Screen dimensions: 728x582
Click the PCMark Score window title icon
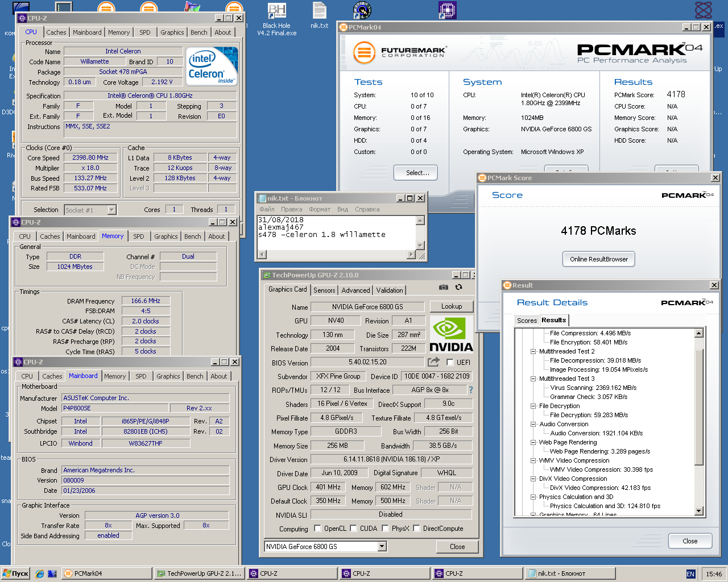482,178
